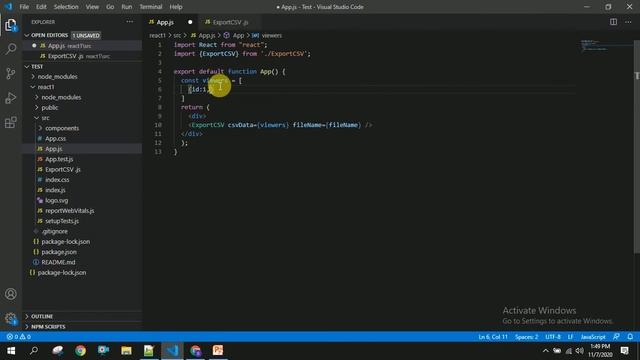The height and width of the screenshot is (360, 640).
Task: Click Ln 6, Col 11 to go to line
Action: pyautogui.click(x=493, y=337)
